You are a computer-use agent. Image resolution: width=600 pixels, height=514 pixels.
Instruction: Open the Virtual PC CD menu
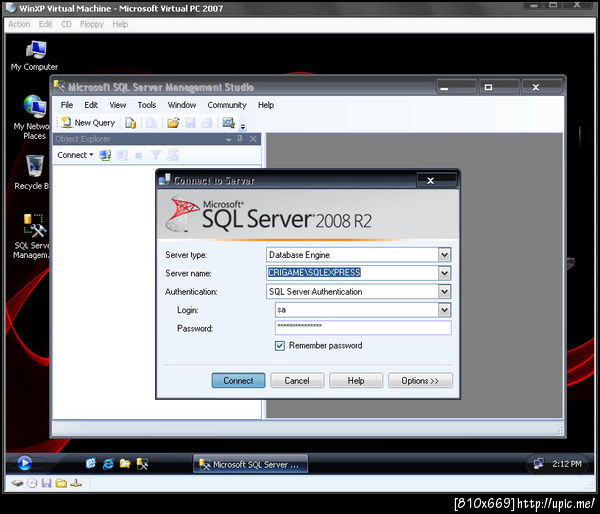pyautogui.click(x=66, y=24)
